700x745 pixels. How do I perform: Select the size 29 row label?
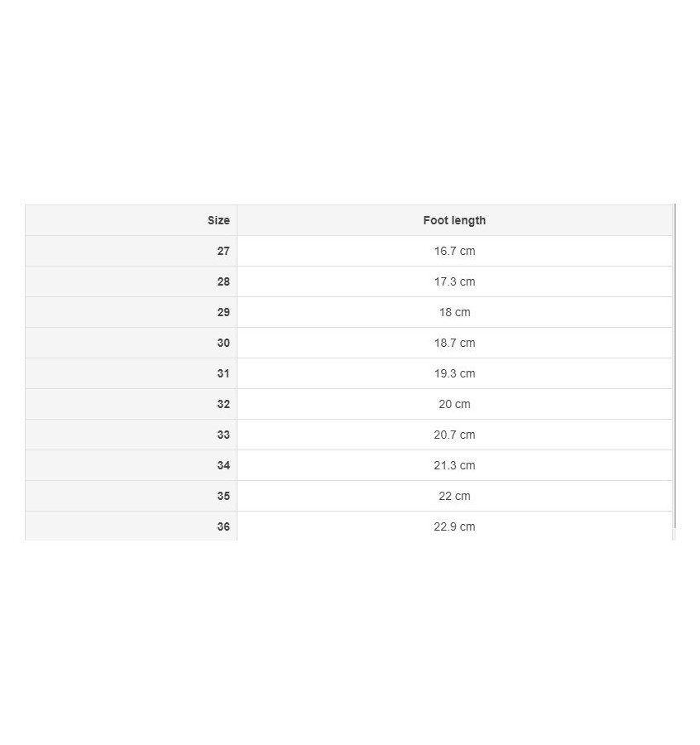tap(223, 312)
